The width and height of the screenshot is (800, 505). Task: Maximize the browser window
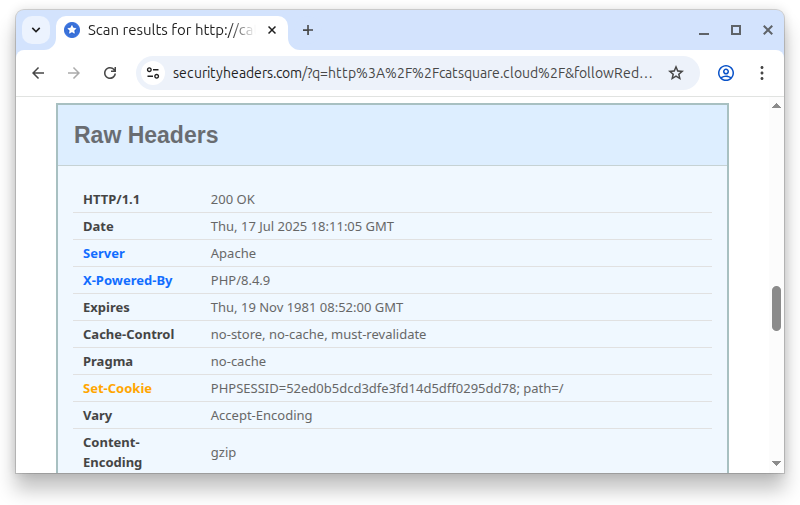pyautogui.click(x=736, y=30)
